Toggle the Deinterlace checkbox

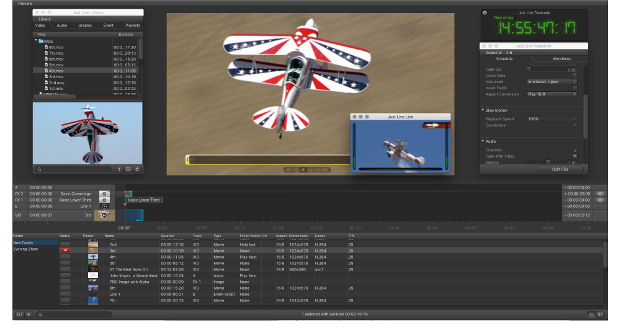pos(575,125)
